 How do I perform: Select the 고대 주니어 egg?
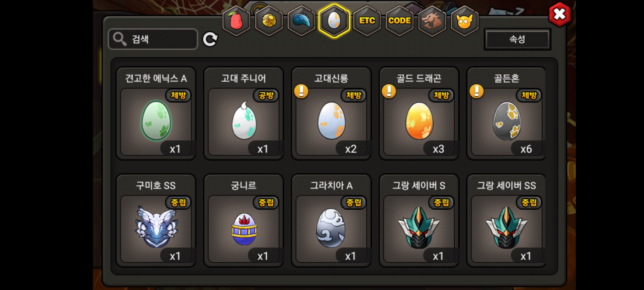click(x=244, y=113)
